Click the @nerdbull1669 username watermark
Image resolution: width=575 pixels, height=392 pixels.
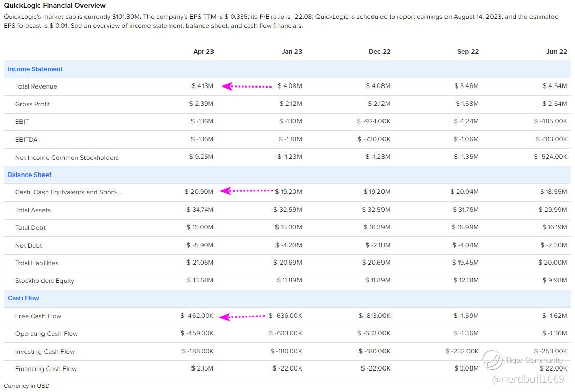coord(527,379)
